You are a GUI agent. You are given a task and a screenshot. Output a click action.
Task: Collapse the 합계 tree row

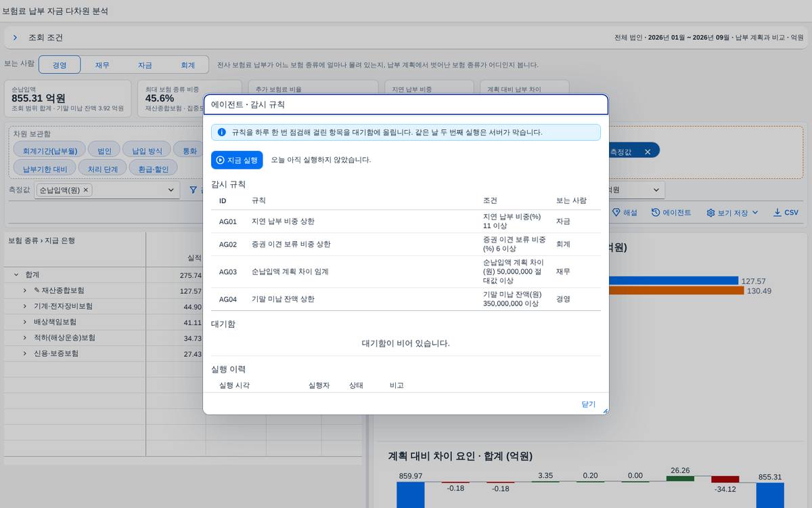tap(16, 275)
